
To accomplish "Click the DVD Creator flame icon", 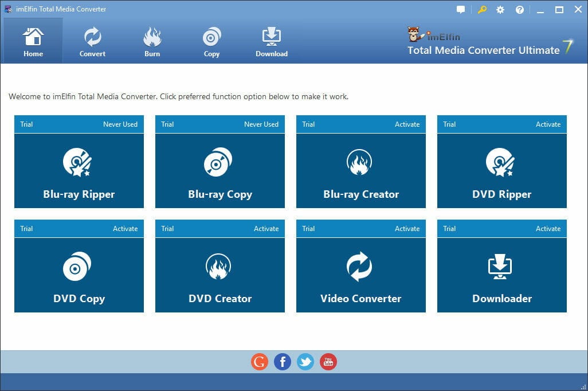I will click(218, 267).
